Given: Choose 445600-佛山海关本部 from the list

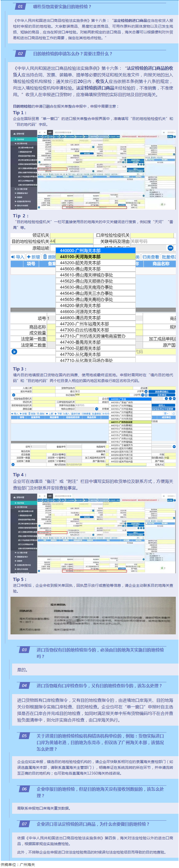Looking at the screenshot, I should pyautogui.click(x=95, y=269).
